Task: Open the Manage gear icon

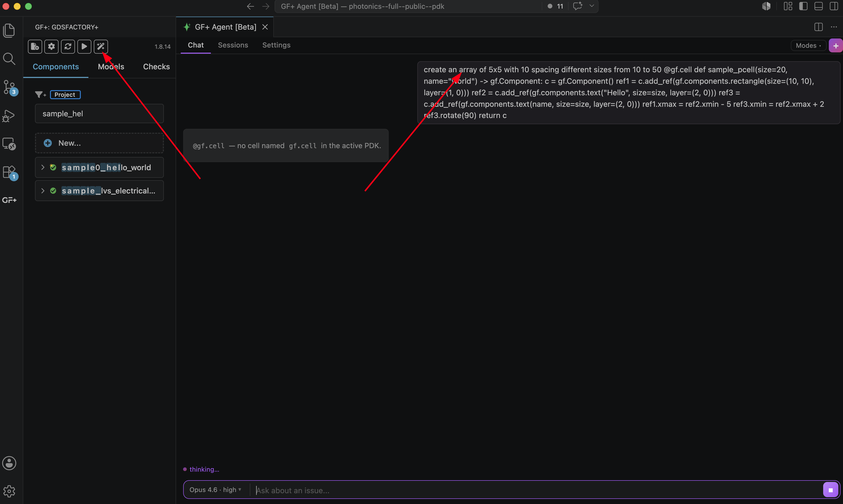Action: click(x=9, y=491)
